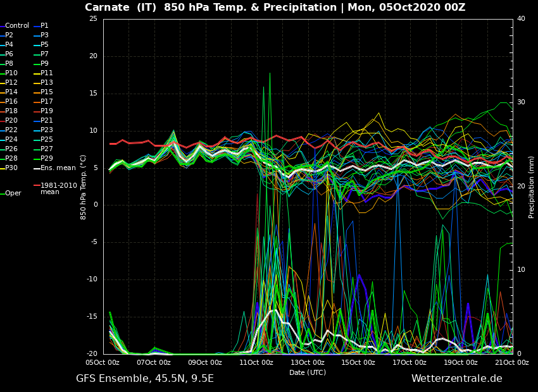Pick the 'P7' legend entry
Screen dimensions: 538x392
[44, 54]
